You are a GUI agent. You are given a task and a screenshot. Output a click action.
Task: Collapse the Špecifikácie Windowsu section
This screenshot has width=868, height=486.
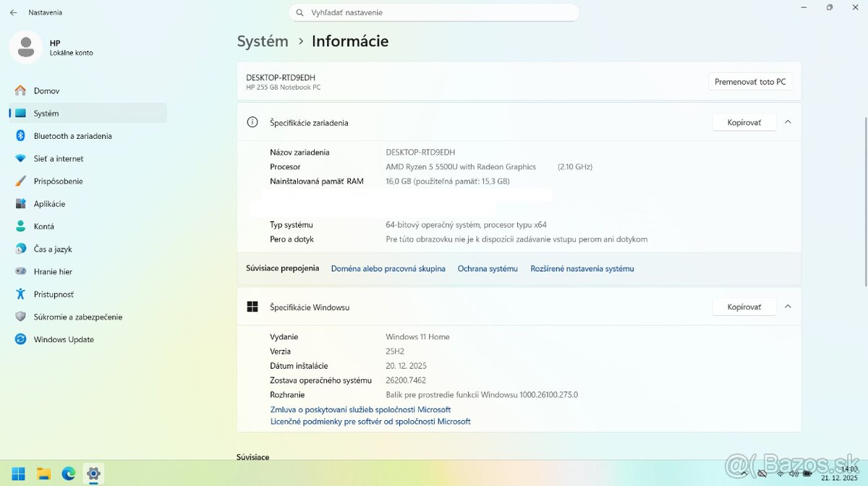click(x=788, y=307)
